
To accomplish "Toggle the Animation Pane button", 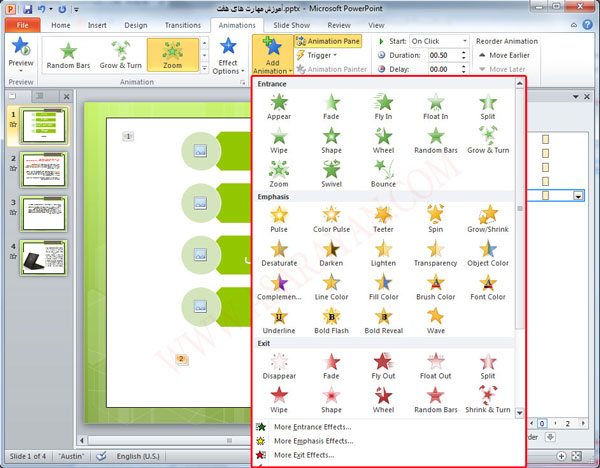I will pyautogui.click(x=328, y=41).
